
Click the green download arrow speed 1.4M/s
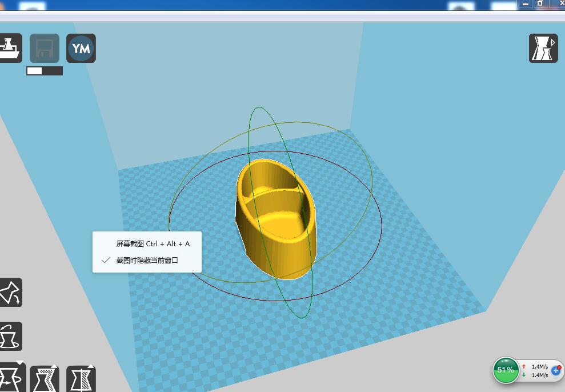(535, 375)
